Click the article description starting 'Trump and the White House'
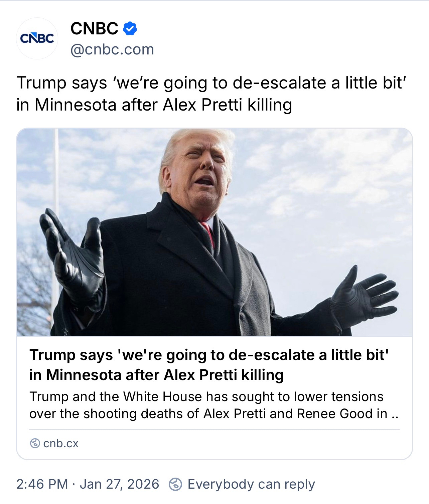429x504 pixels. (214, 405)
